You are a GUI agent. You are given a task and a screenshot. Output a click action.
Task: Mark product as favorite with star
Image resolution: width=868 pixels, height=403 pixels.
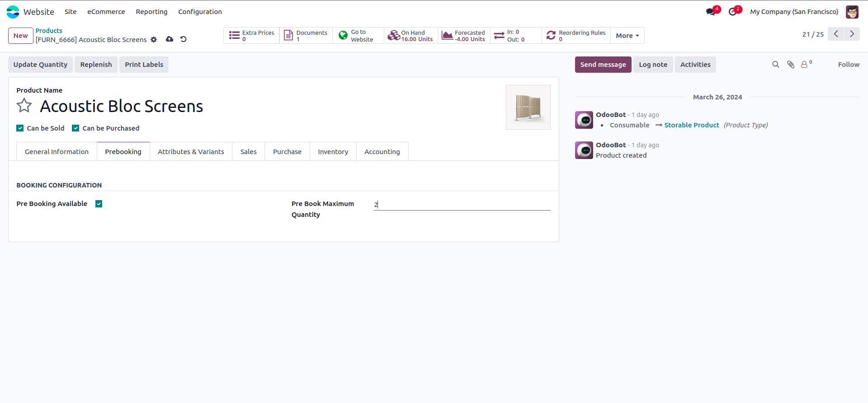24,106
